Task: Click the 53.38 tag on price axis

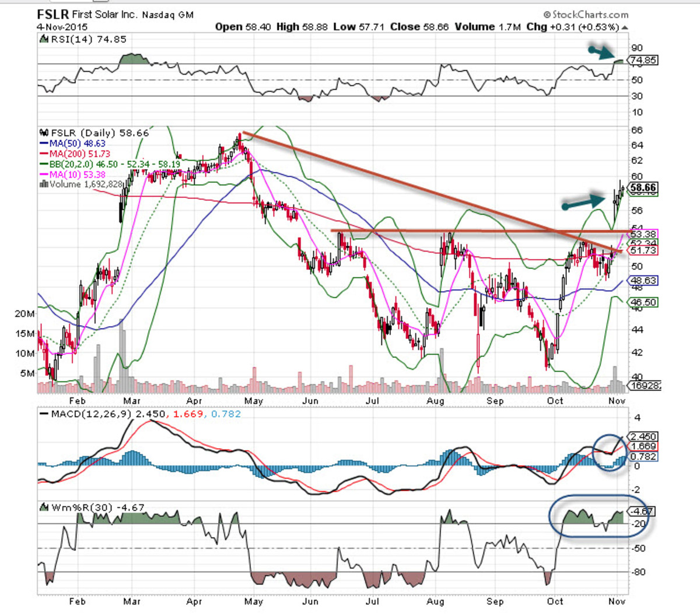Action: (643, 234)
